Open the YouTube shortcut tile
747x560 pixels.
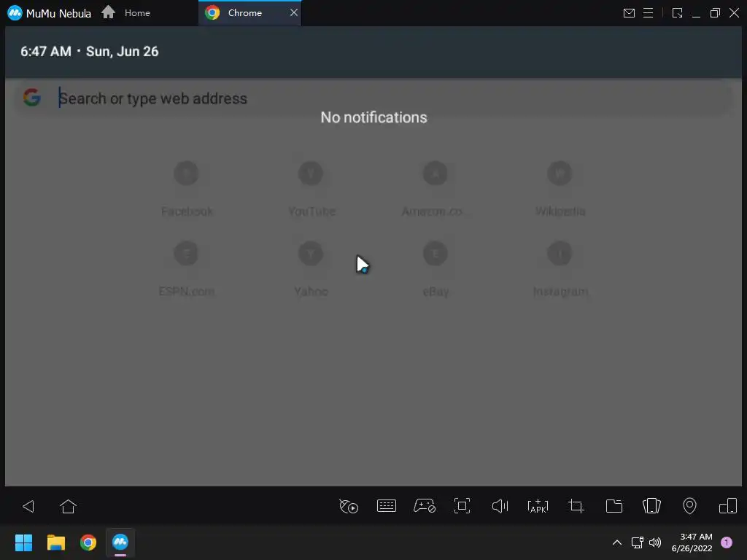[x=311, y=189]
